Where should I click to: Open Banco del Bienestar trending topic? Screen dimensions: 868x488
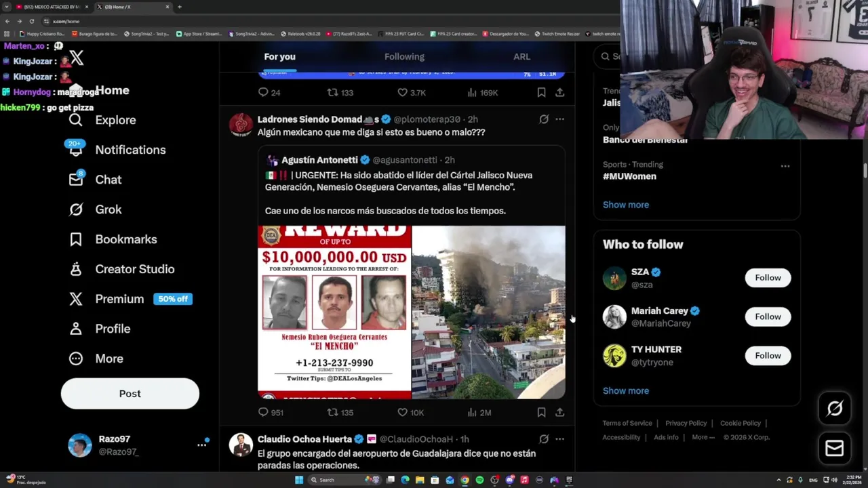click(645, 140)
